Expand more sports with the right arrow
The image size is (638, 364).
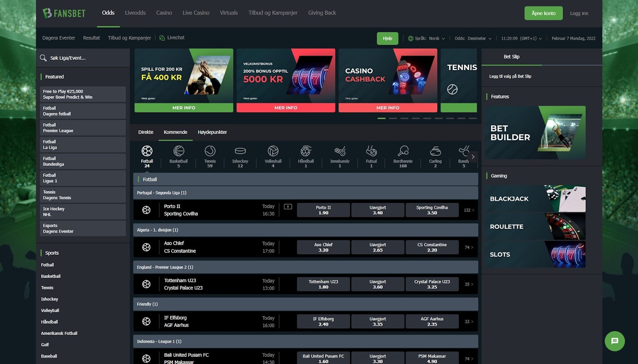point(473,157)
